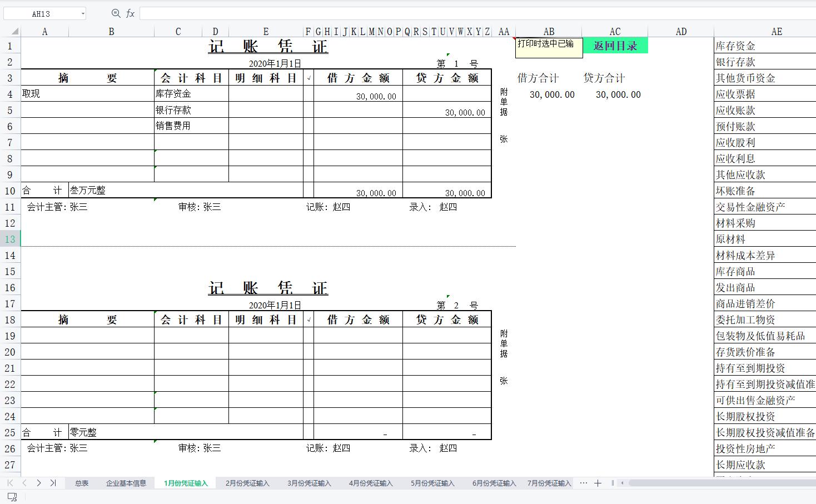Jump to the last sheet tab with the arrow
The image size is (816, 504).
pyautogui.click(x=53, y=483)
